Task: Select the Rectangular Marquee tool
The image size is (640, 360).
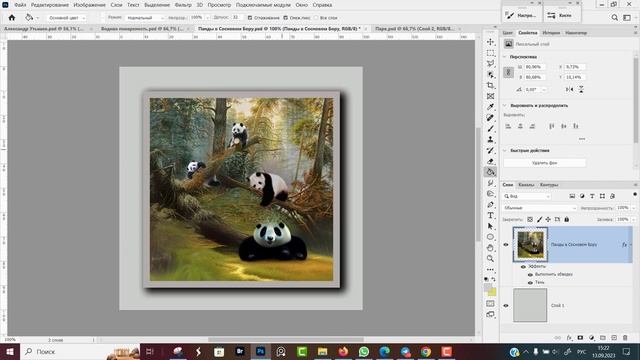Action: point(490,53)
